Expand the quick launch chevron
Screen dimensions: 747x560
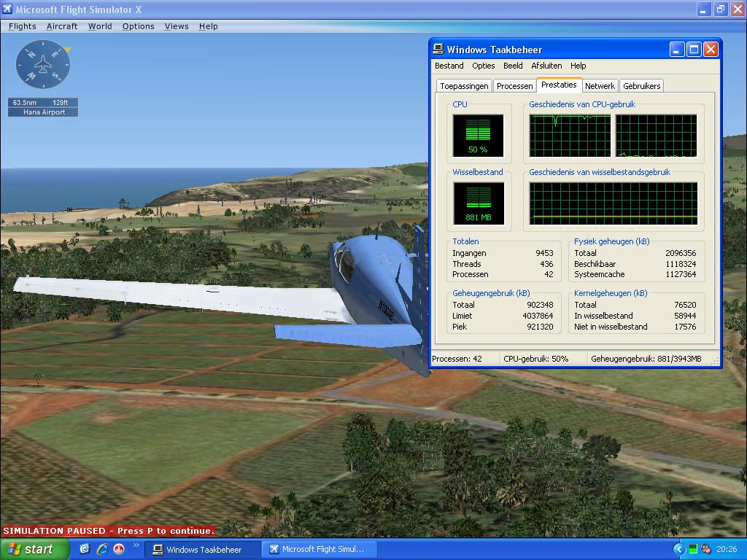tap(136, 545)
